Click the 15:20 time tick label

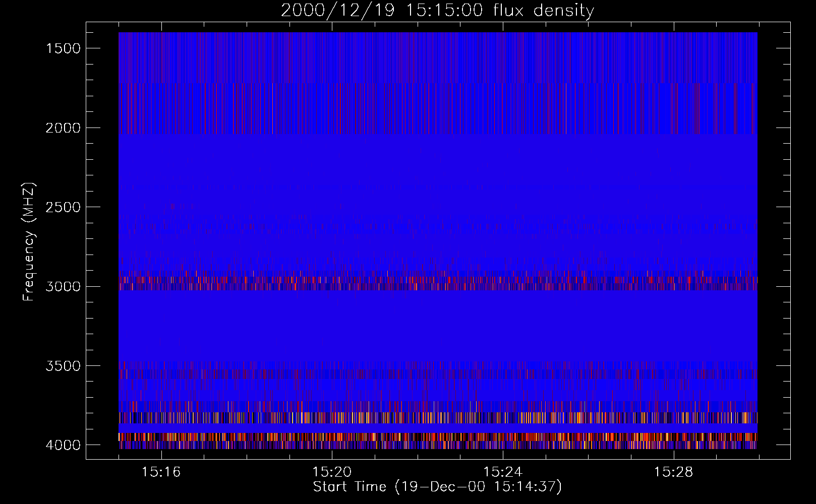click(332, 472)
